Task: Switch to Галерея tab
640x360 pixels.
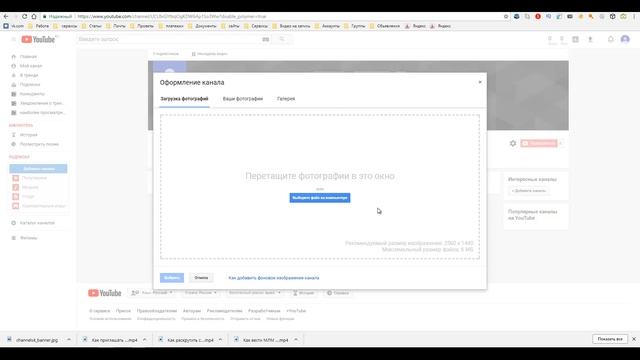Action: coord(286,99)
